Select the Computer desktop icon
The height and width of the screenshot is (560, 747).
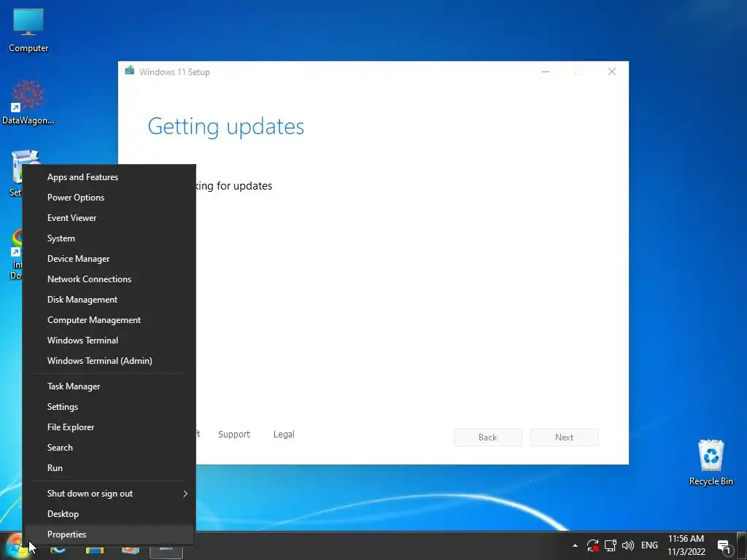28,31
